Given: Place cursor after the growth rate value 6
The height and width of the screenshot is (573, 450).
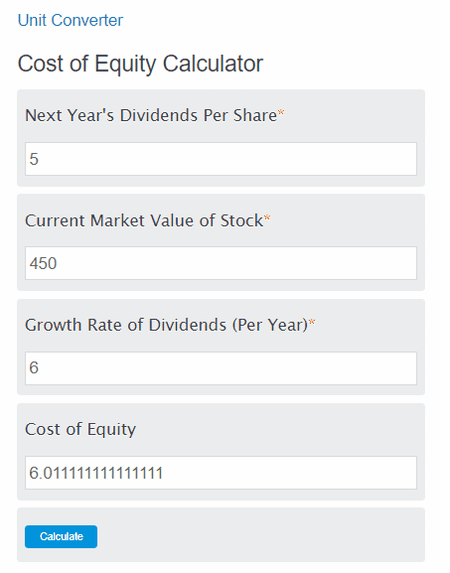Looking at the screenshot, I should pyautogui.click(x=39, y=368).
